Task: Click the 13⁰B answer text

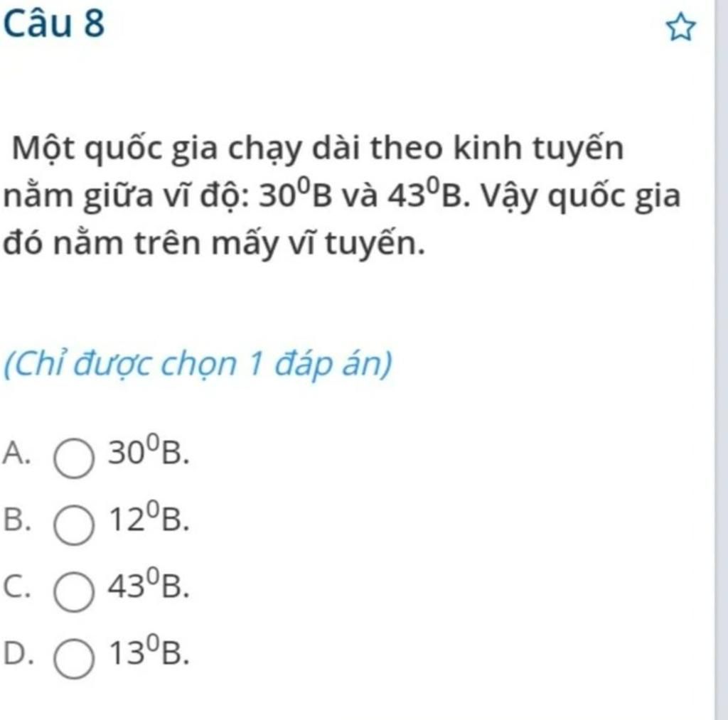Action: click(149, 651)
